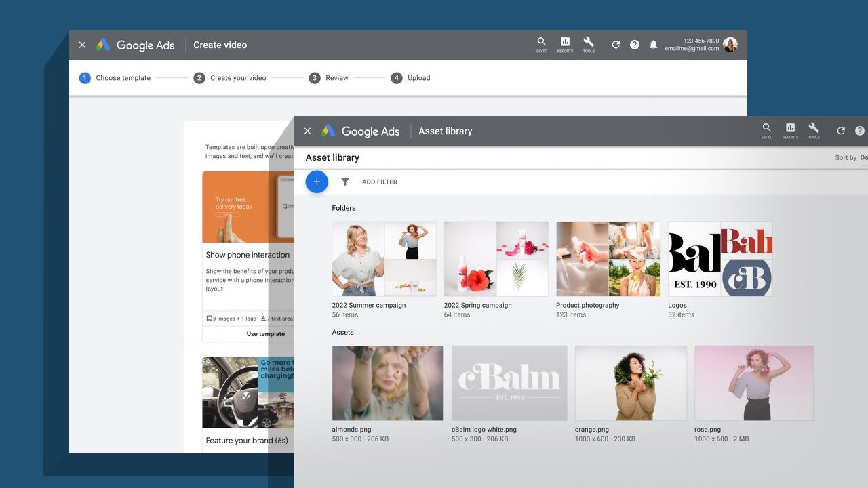Click the 2022 Summer campaign label
This screenshot has width=868, height=488.
coord(369,306)
